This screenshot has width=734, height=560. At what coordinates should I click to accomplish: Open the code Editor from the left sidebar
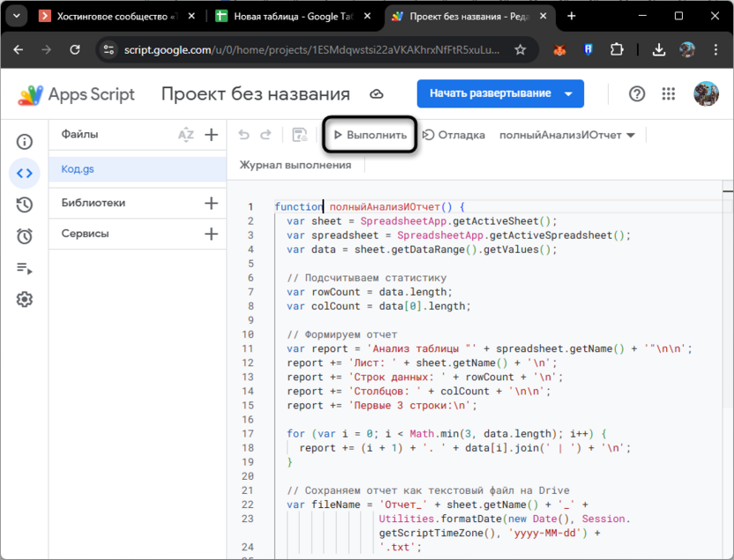click(x=25, y=173)
